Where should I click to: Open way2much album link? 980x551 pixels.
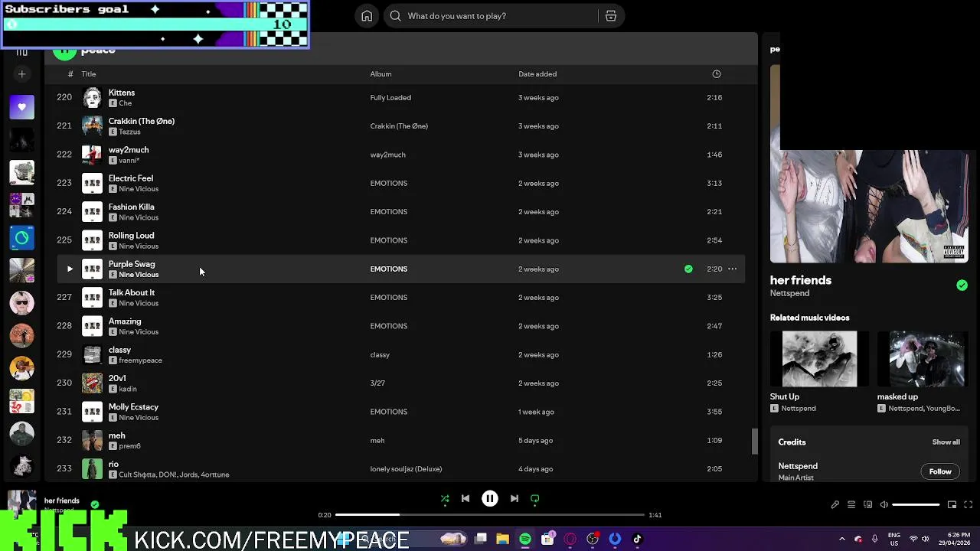coord(387,155)
